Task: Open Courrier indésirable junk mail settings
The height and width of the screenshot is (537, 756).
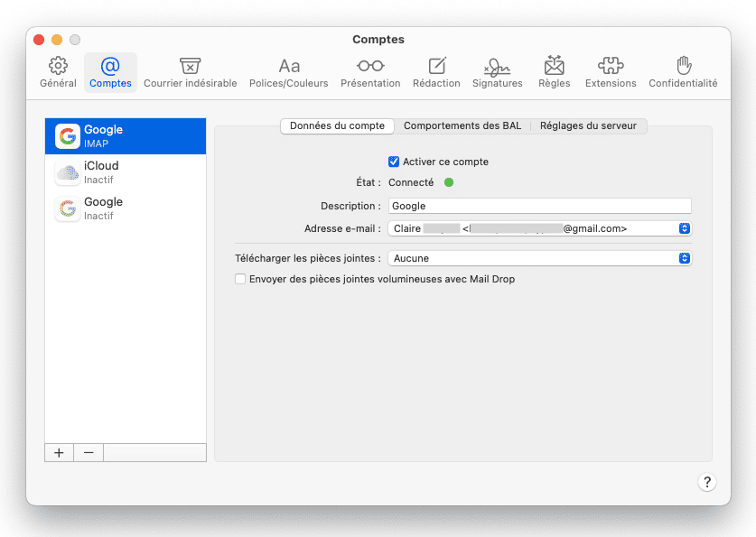Action: point(190,71)
